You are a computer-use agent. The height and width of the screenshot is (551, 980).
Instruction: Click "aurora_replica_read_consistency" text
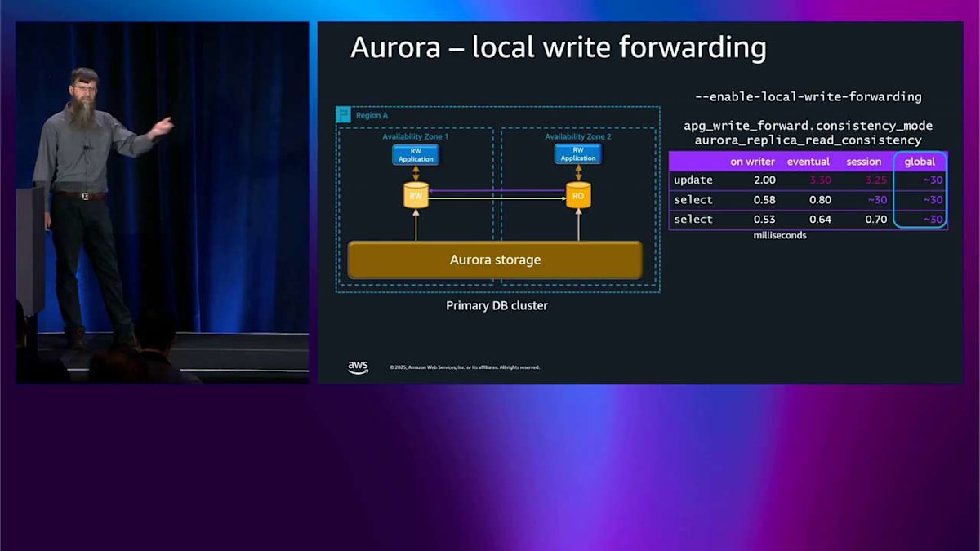pos(808,140)
